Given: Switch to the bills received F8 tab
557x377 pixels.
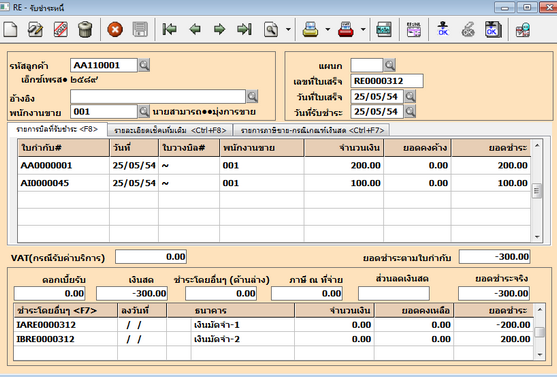Looking at the screenshot, I should coord(57,129).
